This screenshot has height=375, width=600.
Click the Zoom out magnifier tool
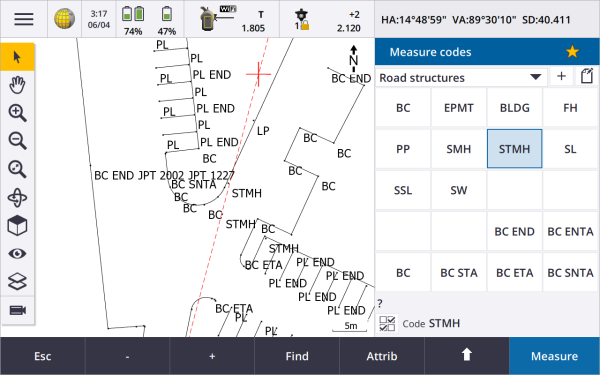pos(17,141)
